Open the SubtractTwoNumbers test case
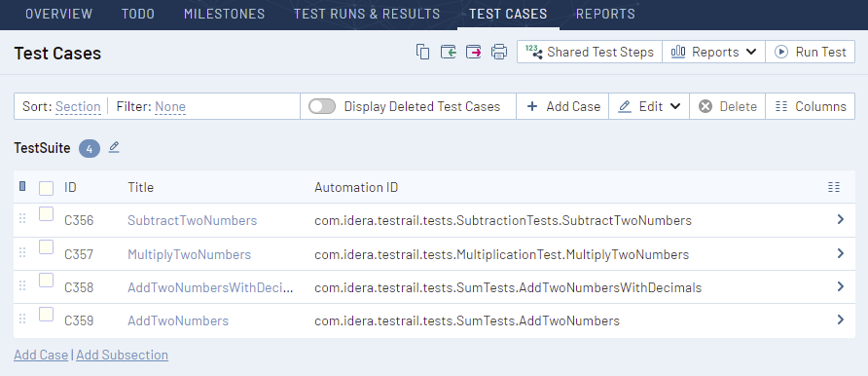The image size is (868, 376). click(x=192, y=220)
